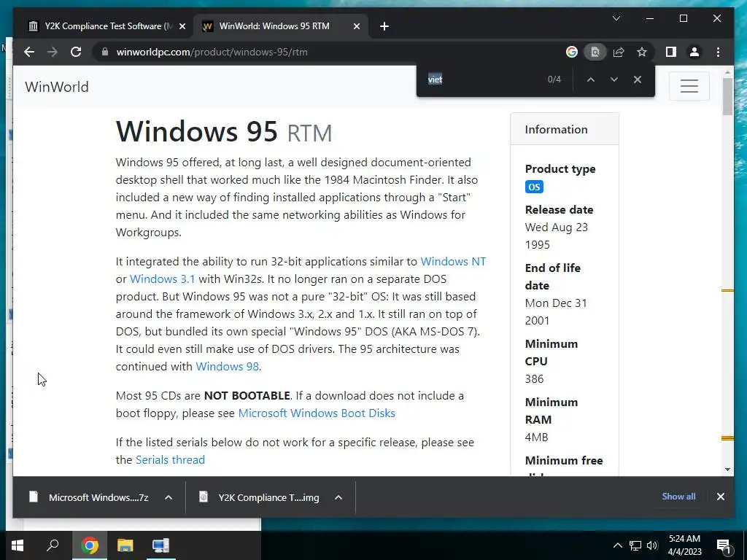Image resolution: width=747 pixels, height=560 pixels.
Task: Click the Chrome taskbar icon
Action: pyautogui.click(x=90, y=545)
